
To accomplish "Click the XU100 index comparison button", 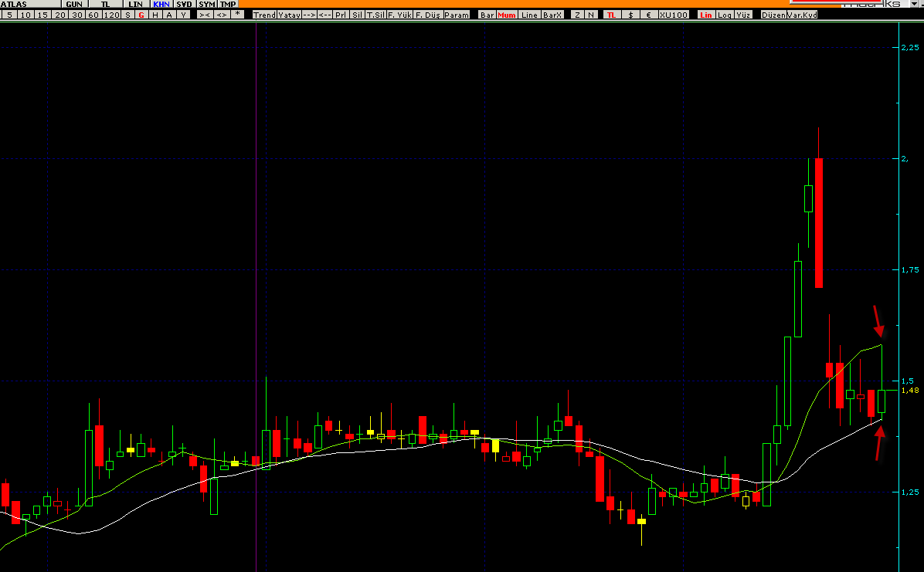I will (x=674, y=15).
